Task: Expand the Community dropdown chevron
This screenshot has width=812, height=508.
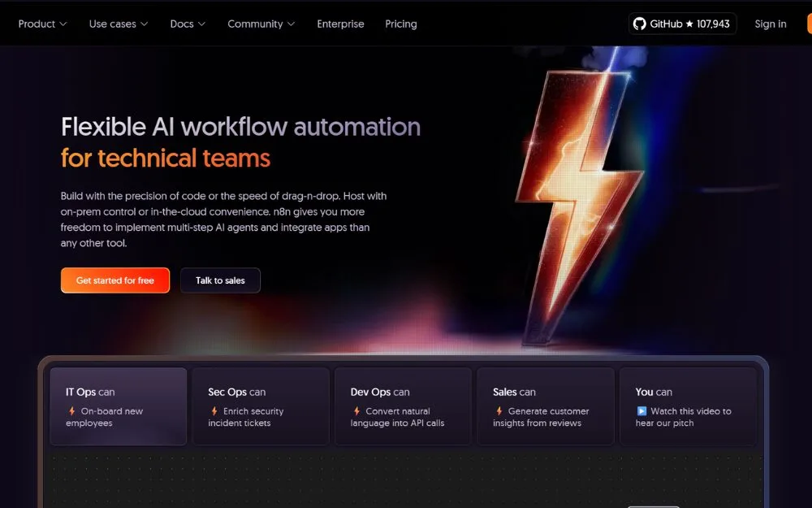Action: point(291,24)
